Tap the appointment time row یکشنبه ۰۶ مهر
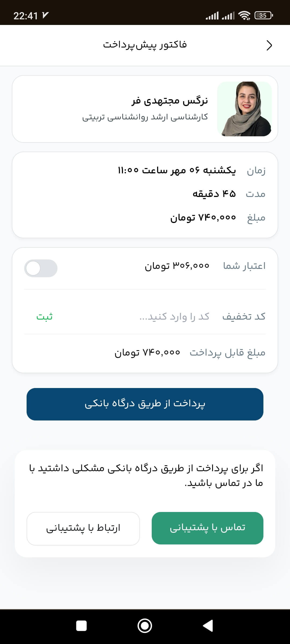The image size is (290, 644). point(177,170)
